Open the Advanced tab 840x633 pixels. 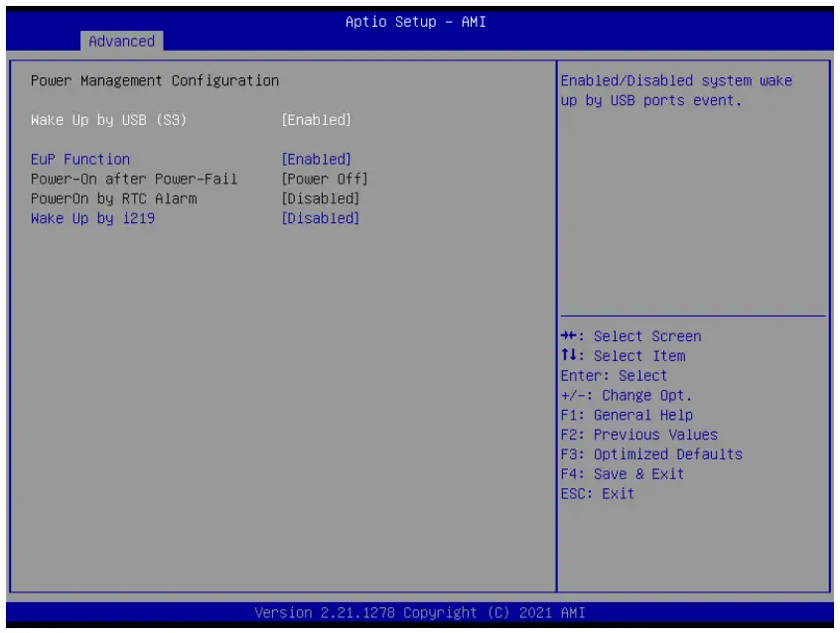121,42
